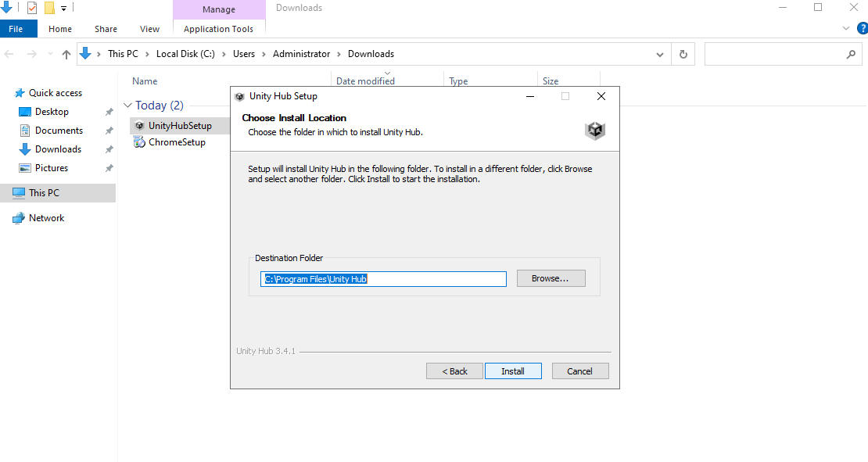Collapse the Today (2) group
This screenshot has height=462, width=868.
click(128, 105)
